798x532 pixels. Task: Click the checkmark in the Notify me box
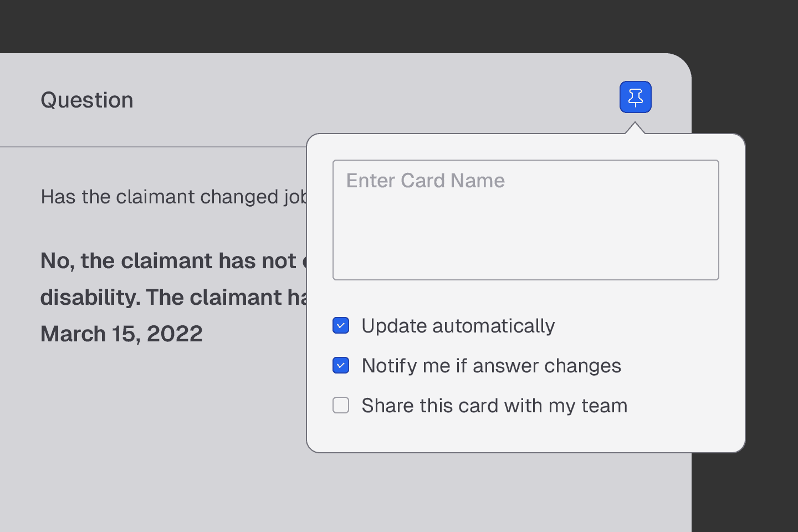341,366
